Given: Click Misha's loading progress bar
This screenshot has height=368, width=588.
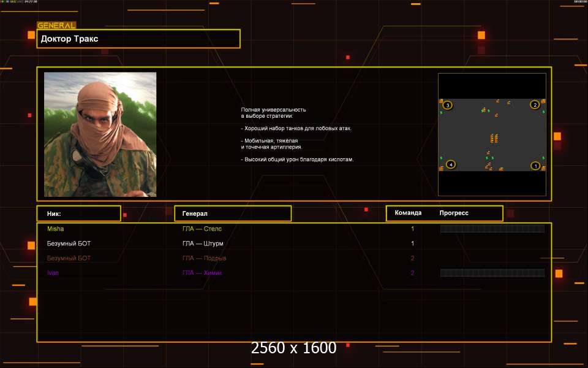Looking at the screenshot, I should [492, 229].
